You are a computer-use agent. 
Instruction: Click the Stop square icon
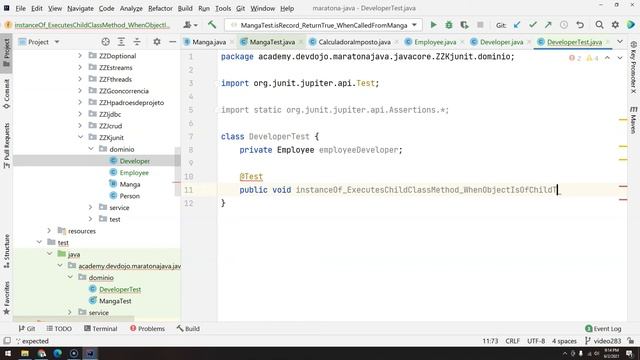[480, 25]
